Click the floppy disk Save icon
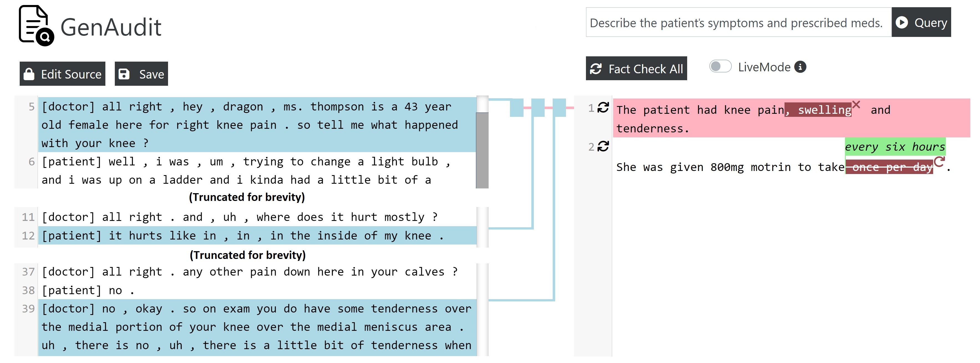Viewport: 980px width, 363px height. 124,74
